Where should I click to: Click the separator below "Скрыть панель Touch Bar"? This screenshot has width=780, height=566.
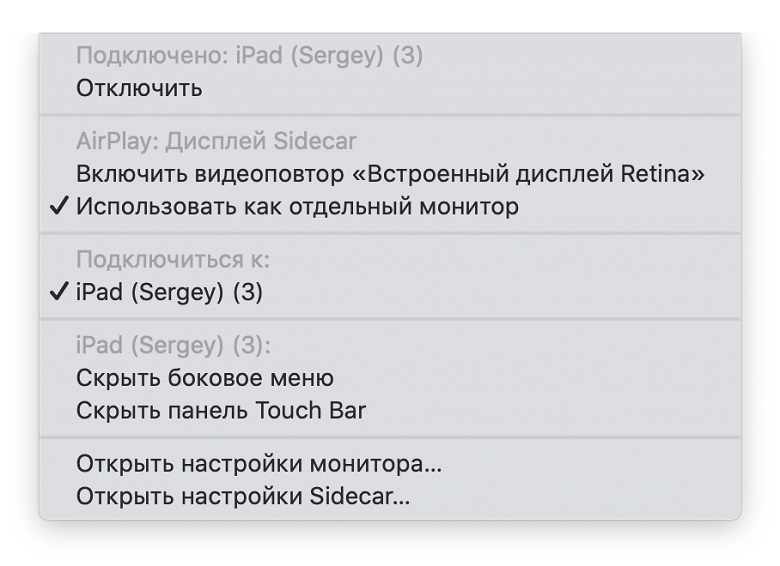click(x=390, y=438)
